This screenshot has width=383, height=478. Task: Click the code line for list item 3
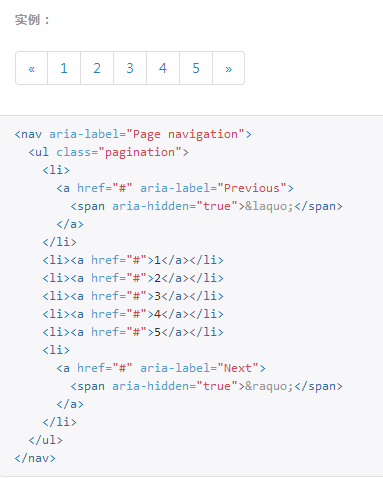(x=133, y=296)
